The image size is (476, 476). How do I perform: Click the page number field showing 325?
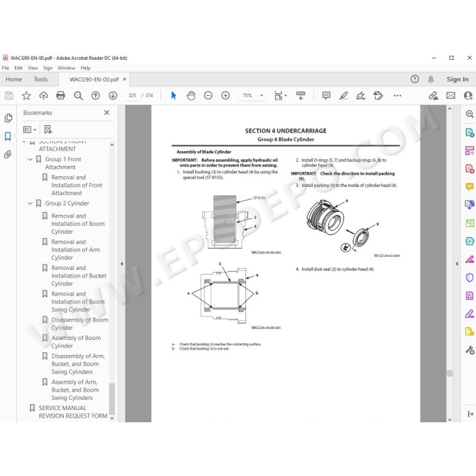click(133, 95)
